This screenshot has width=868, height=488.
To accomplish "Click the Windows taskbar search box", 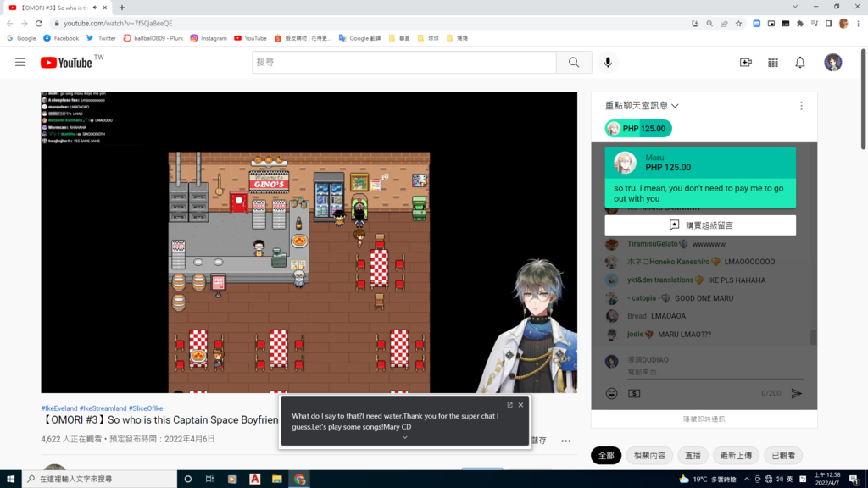I will [100, 480].
